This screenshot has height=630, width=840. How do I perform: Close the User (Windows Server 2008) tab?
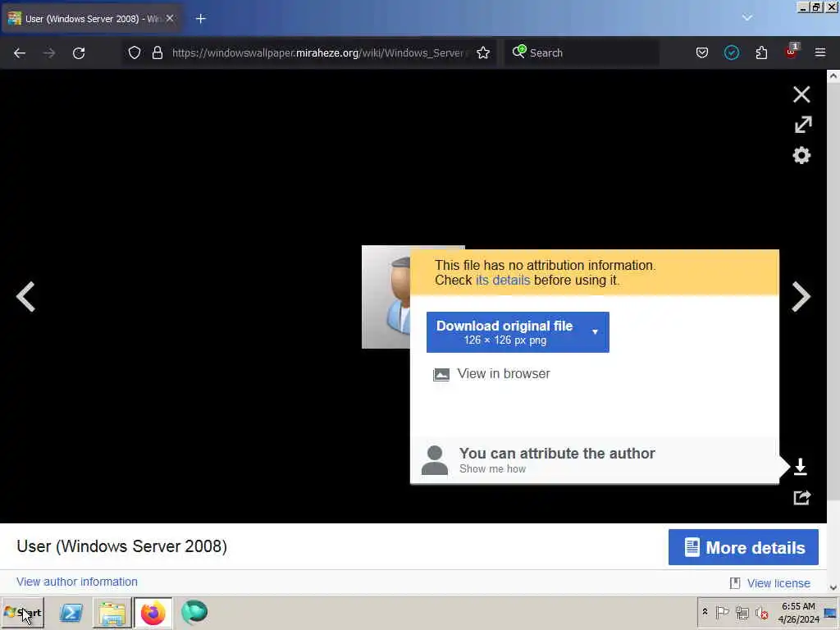coord(170,18)
